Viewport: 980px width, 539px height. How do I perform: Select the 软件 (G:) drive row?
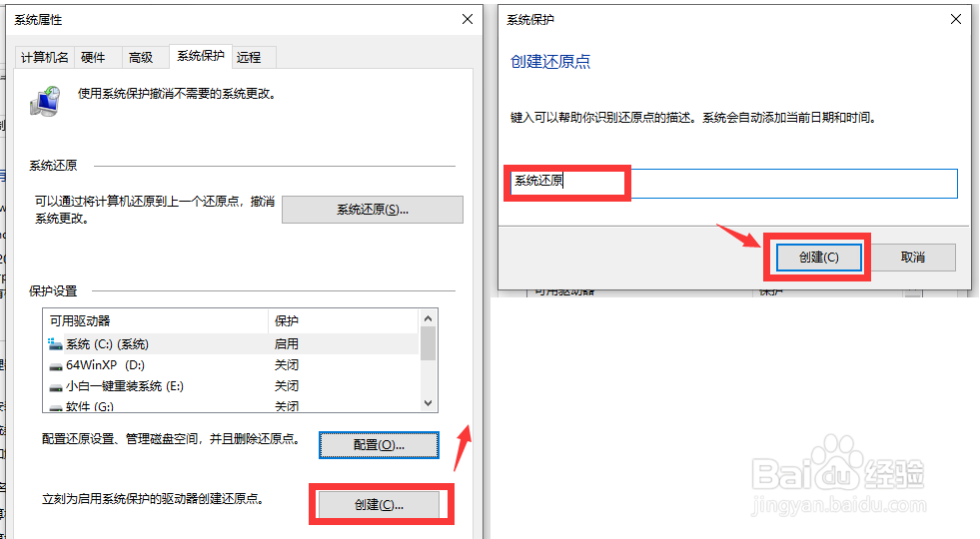[231, 405]
